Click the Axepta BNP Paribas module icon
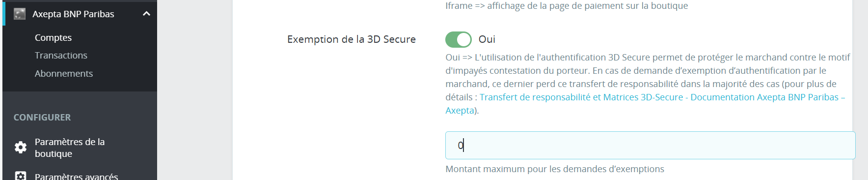The height and width of the screenshot is (180, 868). (20, 14)
